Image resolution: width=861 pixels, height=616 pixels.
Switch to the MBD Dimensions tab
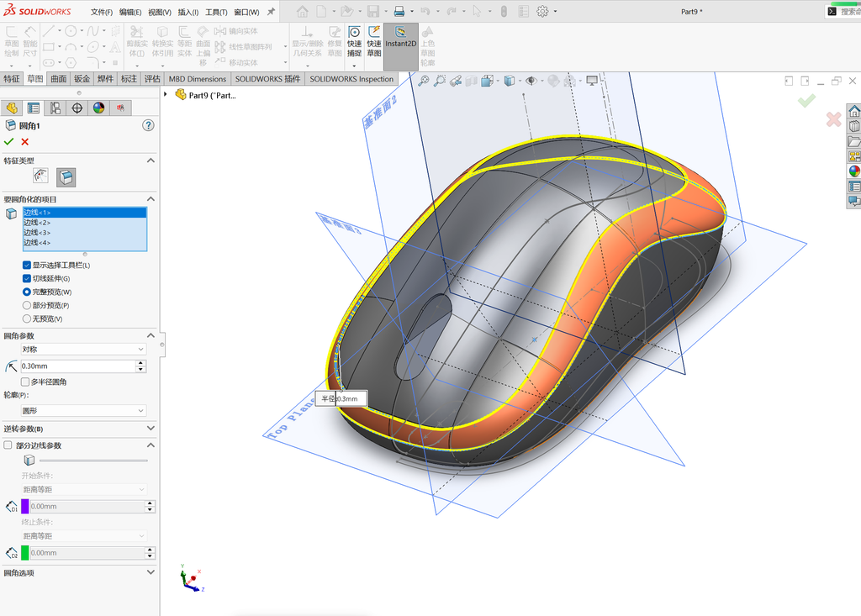tap(197, 79)
